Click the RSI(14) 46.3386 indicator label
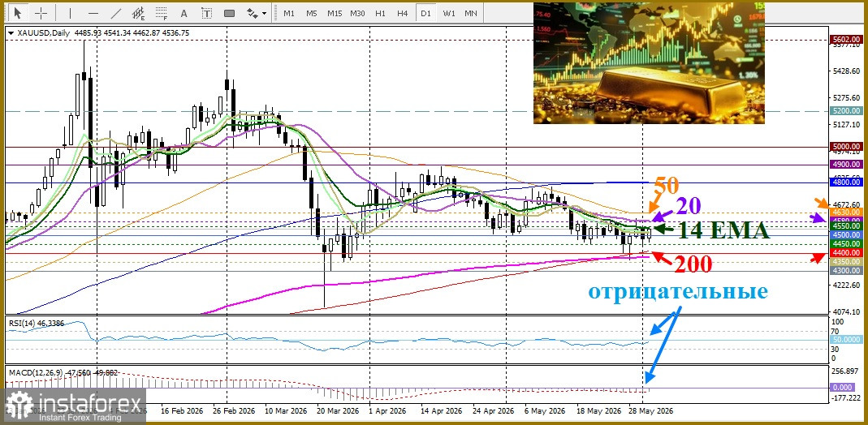868x425 pixels. 37,322
